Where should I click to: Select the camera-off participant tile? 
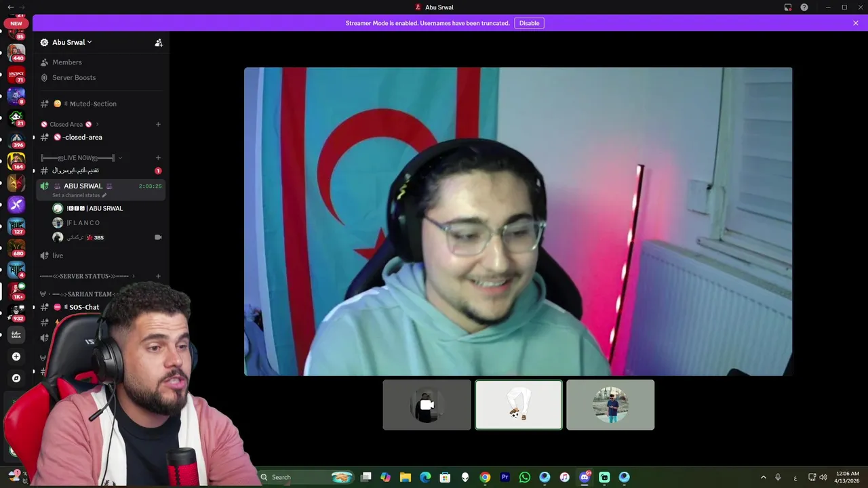427,405
